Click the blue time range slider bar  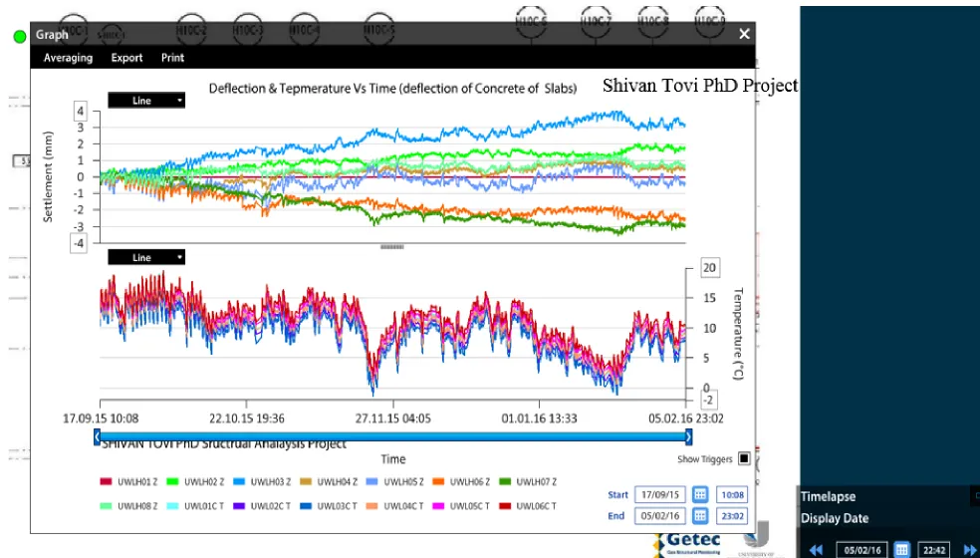pos(392,436)
